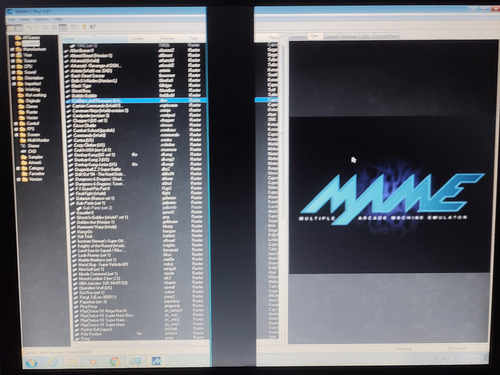Image resolution: width=500 pixels, height=375 pixels.
Task: Sort list by Samples column header
Action: coord(137,38)
